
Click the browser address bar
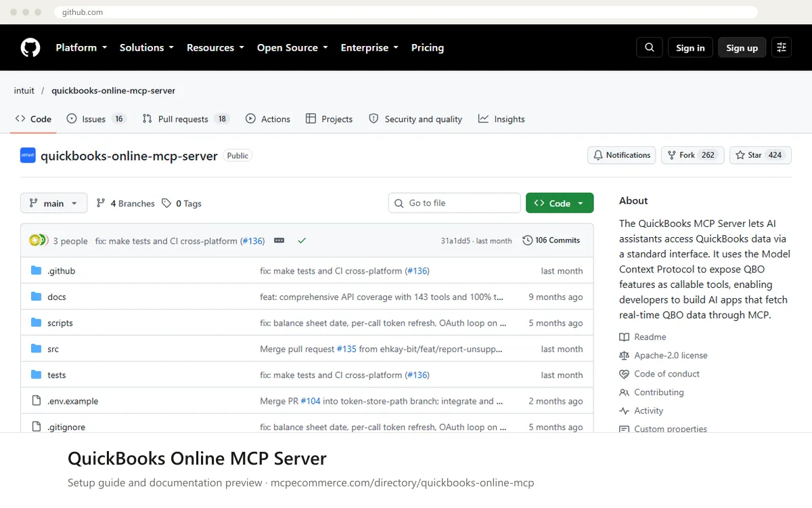(x=406, y=12)
